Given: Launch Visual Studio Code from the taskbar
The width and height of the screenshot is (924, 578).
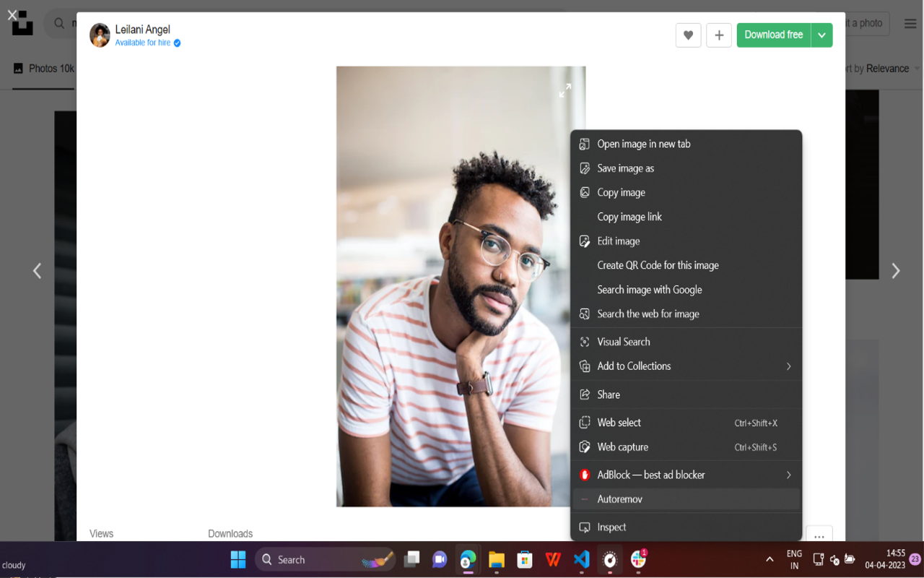Looking at the screenshot, I should tap(581, 559).
